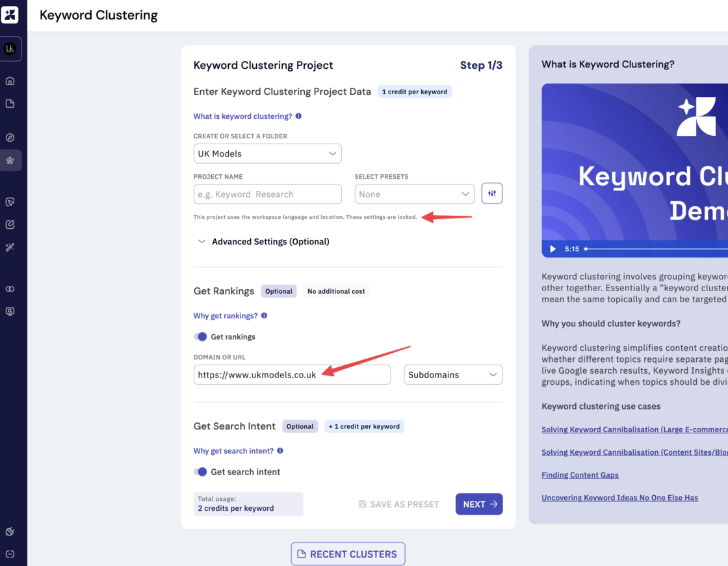The image size is (728, 566).
Task: Click the info icon beside 'What is keyword clustering?'
Action: click(x=298, y=116)
